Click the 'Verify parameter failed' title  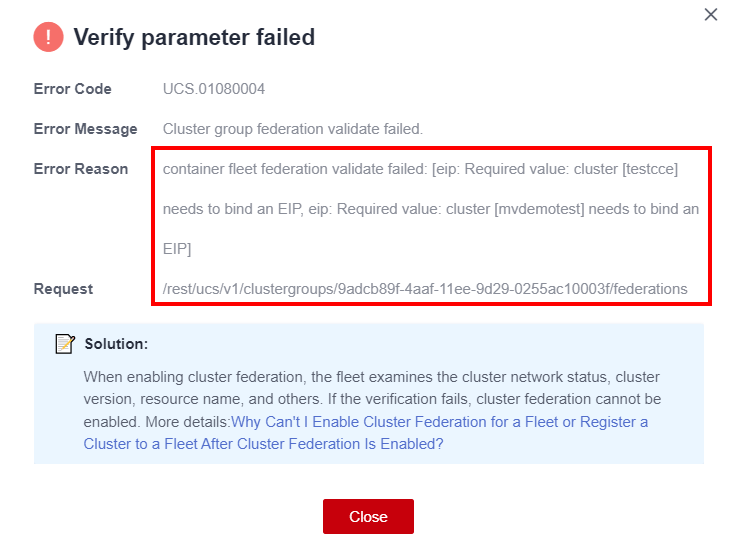click(194, 38)
